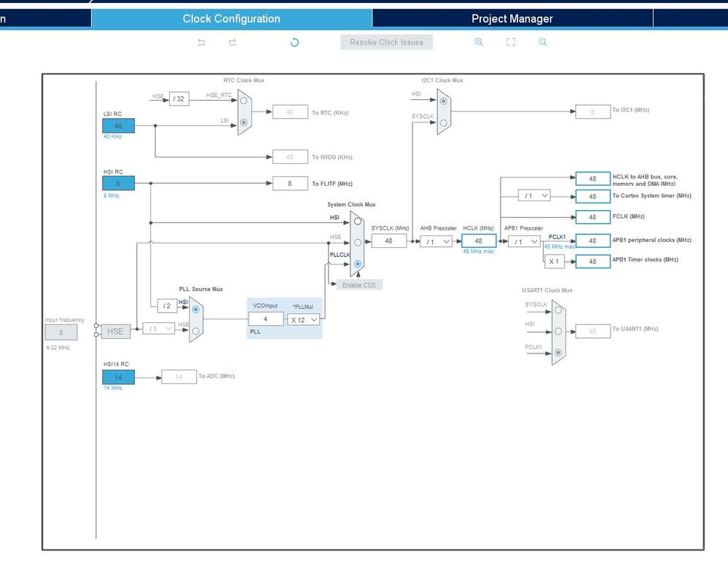Viewport: 728px width, 562px height.
Task: Select HSE in System Clock Mux
Action: tap(358, 243)
